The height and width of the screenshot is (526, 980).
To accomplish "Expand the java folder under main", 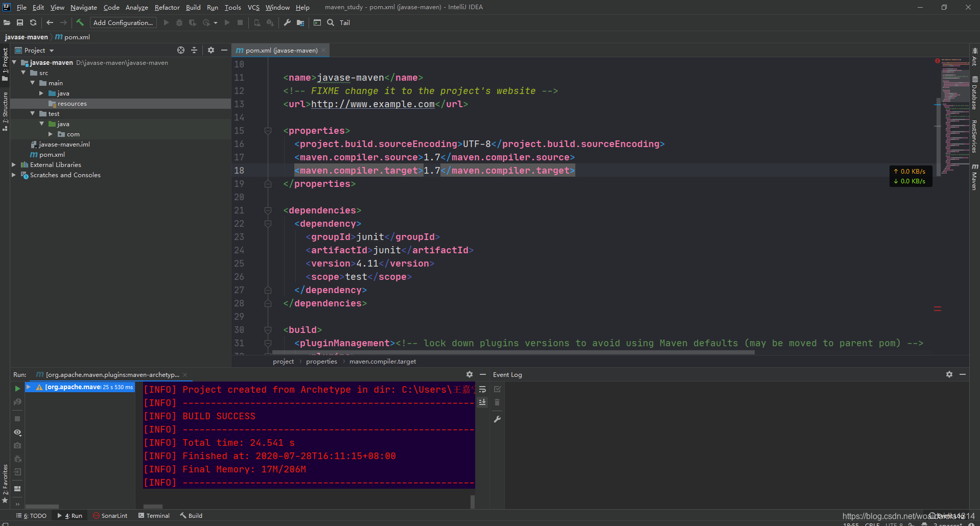I will [42, 93].
